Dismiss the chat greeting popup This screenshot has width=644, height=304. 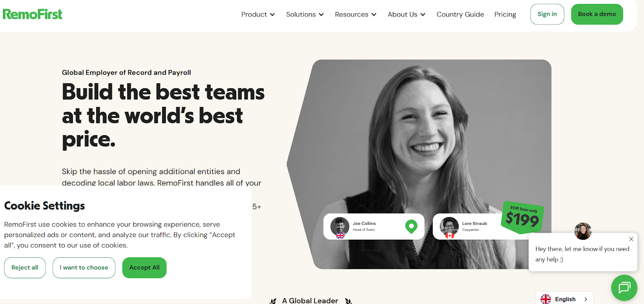631,239
